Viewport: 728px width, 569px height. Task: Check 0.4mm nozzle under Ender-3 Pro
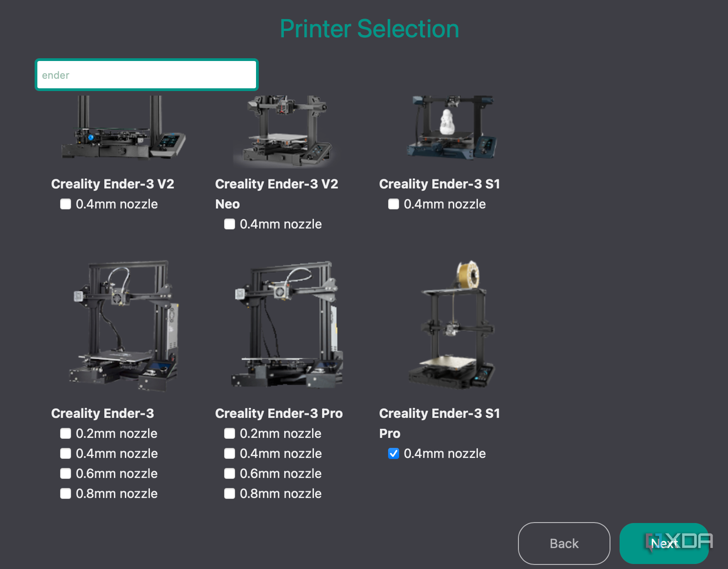tap(230, 453)
